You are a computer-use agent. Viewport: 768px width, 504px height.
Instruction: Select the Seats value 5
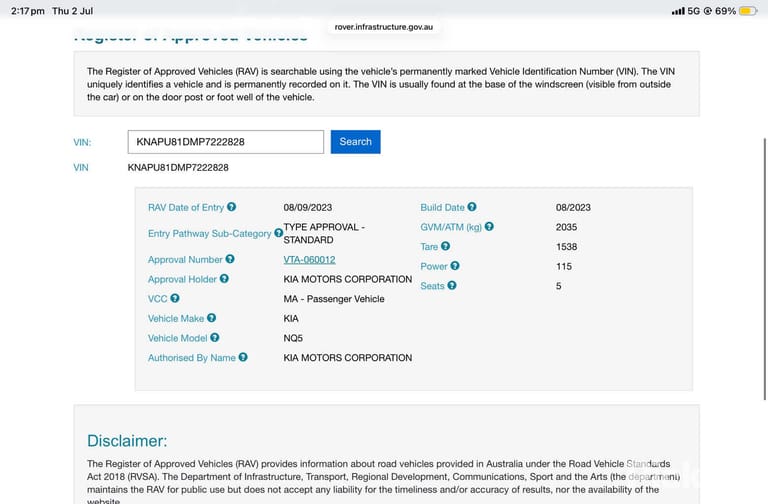(x=558, y=286)
